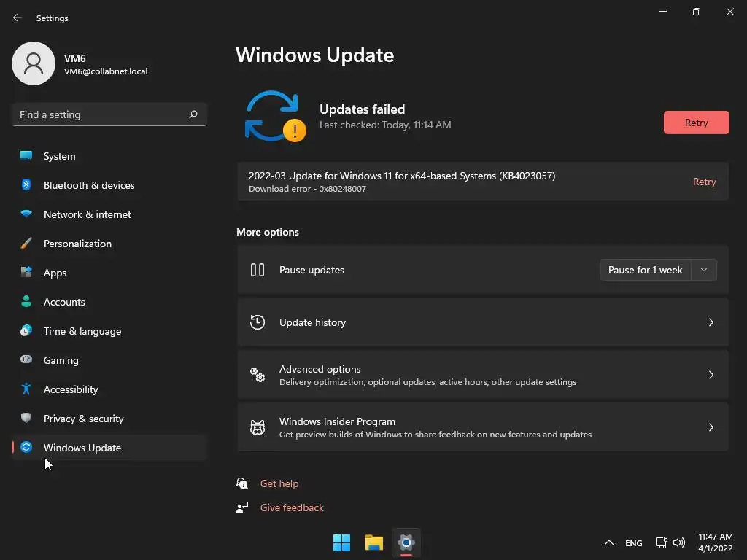
Task: Open the Windows Start button
Action: 341,542
